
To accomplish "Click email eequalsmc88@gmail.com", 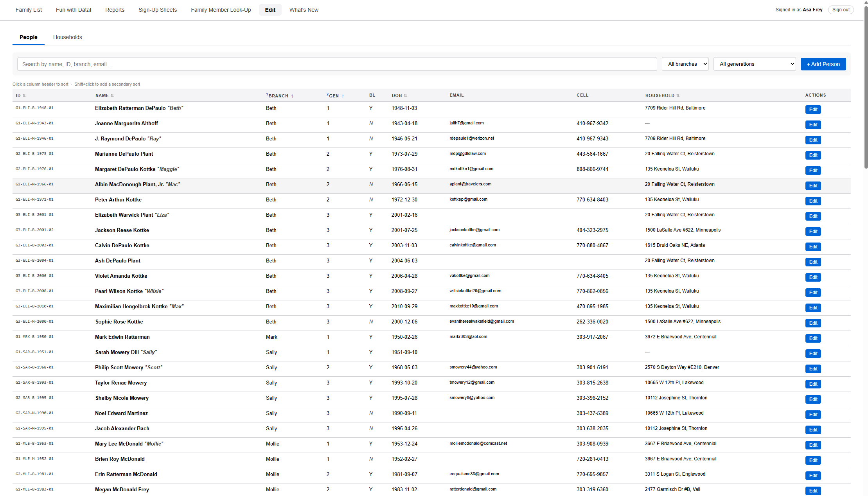I will click(x=474, y=474).
